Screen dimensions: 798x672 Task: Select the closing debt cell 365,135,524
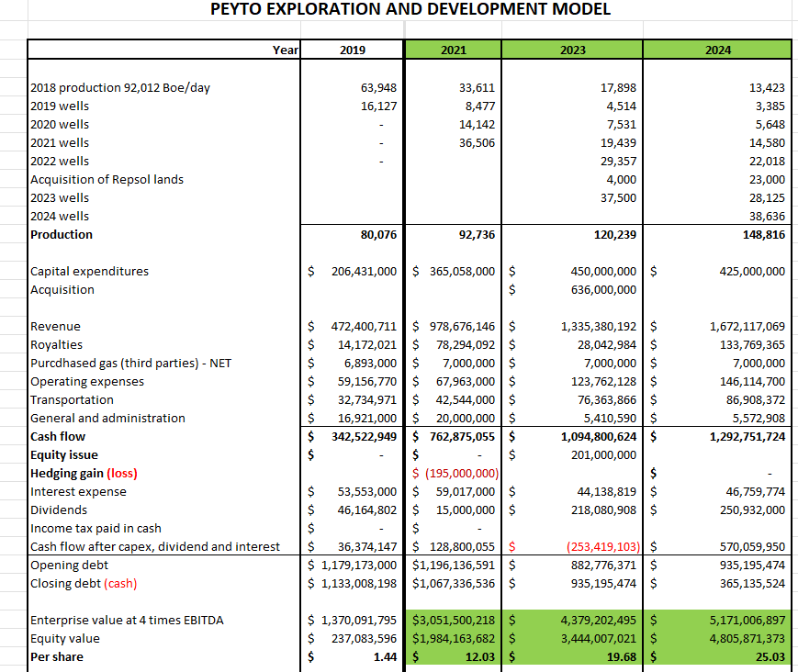tap(752, 583)
